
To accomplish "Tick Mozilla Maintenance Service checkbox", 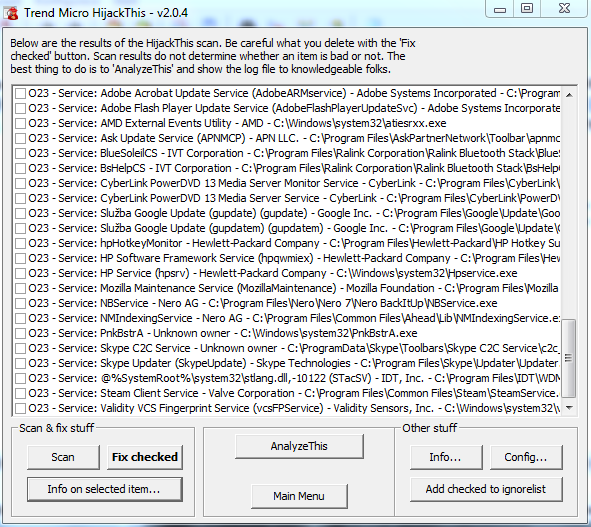I will tap(20, 288).
